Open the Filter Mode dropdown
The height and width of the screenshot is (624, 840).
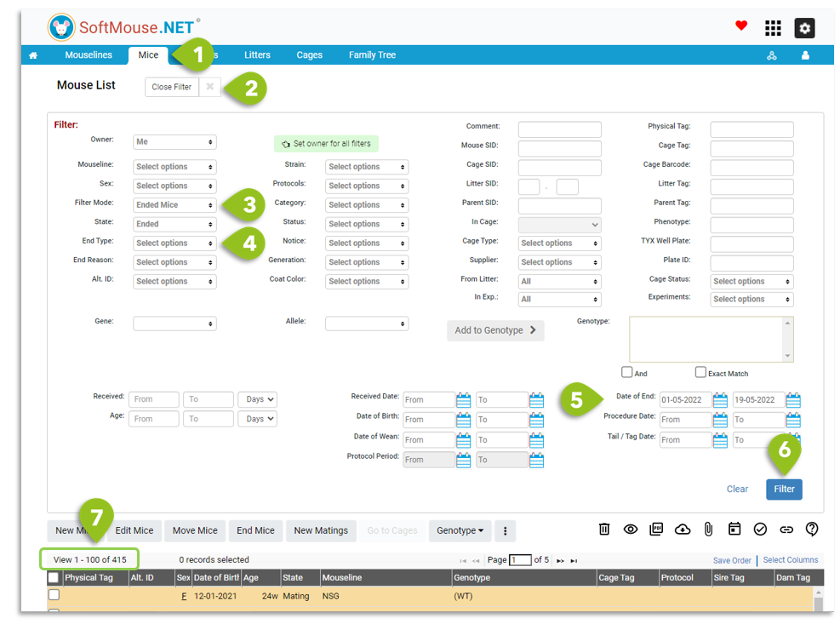tap(174, 205)
